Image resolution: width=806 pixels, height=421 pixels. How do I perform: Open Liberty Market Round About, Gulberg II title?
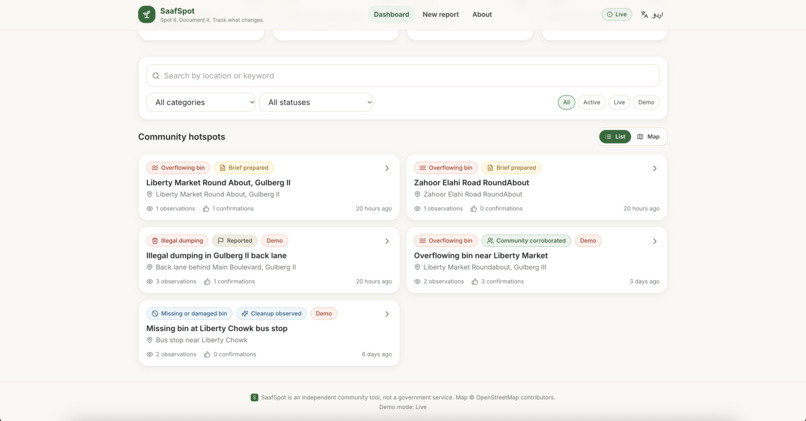coord(218,182)
